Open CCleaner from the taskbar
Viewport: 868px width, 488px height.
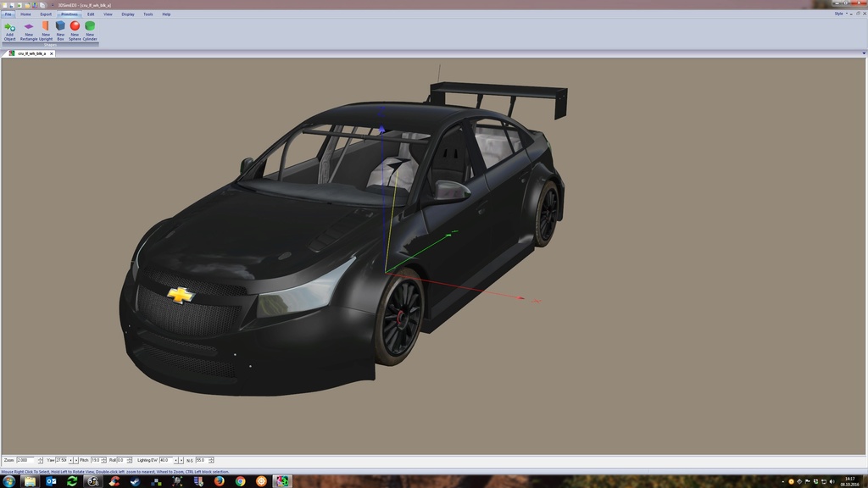point(114,481)
